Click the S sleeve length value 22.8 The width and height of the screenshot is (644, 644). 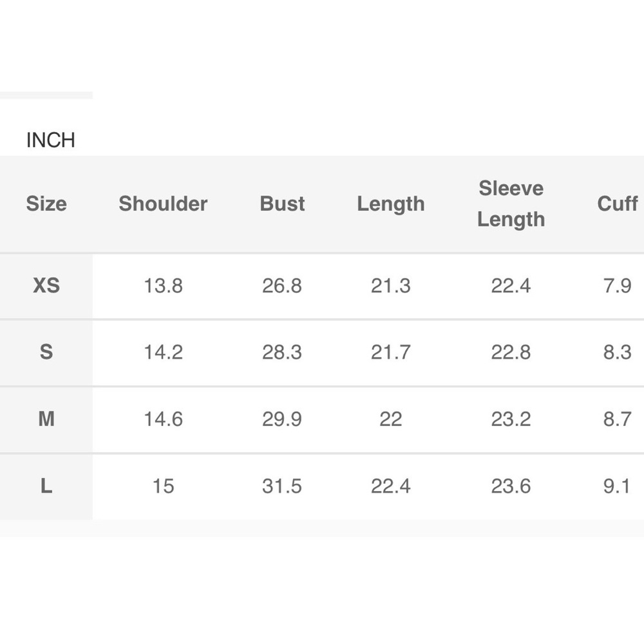511,352
